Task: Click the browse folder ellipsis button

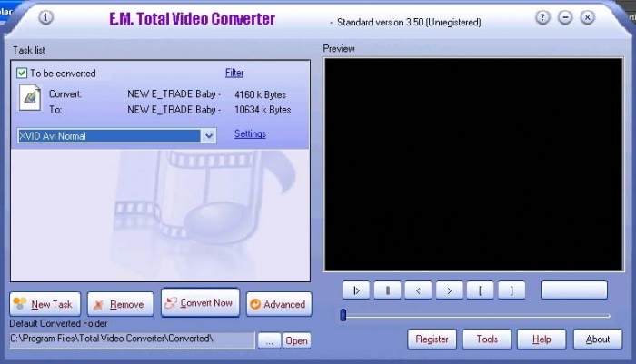Action: [269, 341]
